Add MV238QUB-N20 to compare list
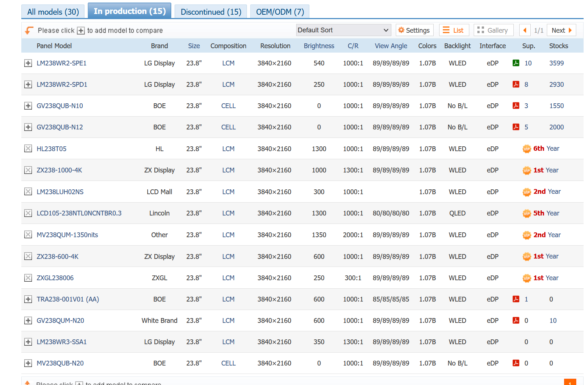 point(28,363)
